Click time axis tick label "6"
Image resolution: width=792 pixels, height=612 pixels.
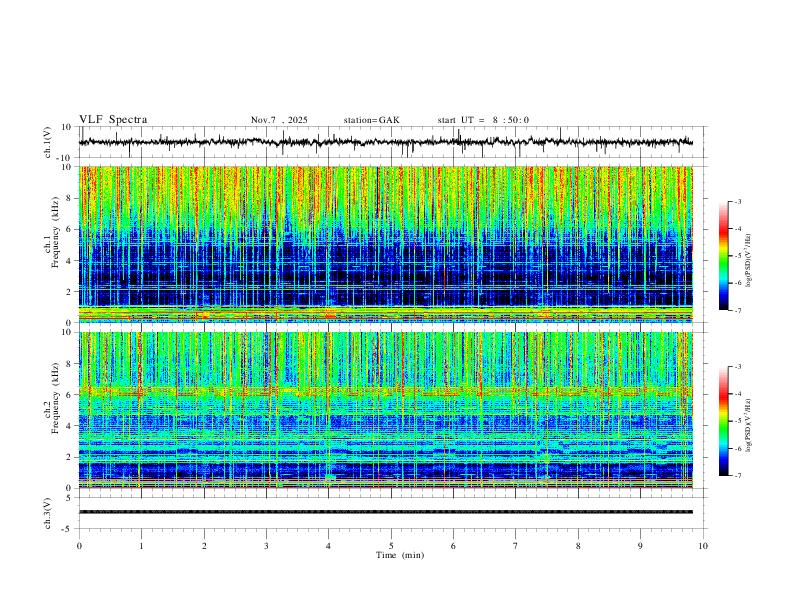[453, 546]
